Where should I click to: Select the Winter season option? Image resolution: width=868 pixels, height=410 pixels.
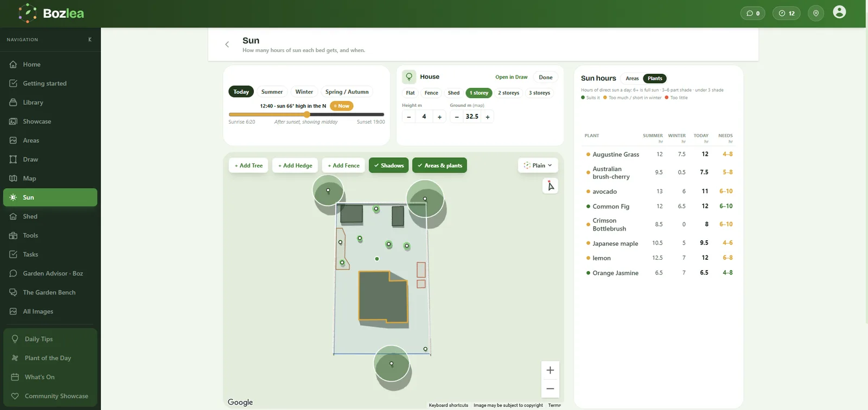tap(304, 92)
